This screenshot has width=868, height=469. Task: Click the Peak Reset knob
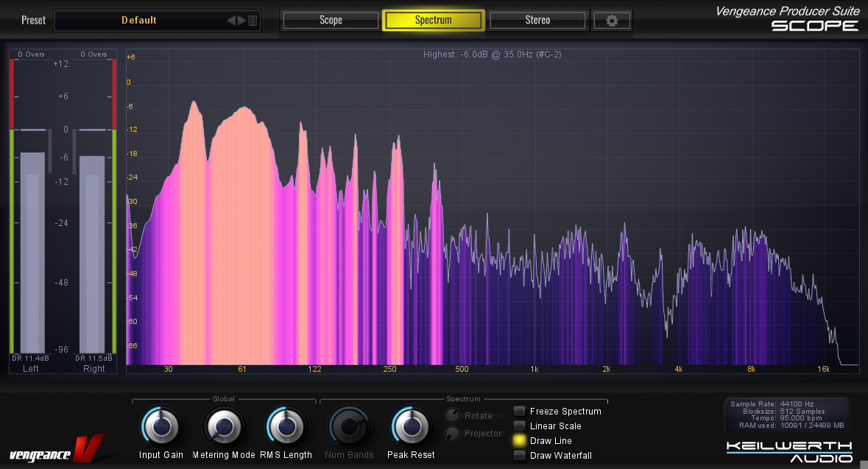411,426
